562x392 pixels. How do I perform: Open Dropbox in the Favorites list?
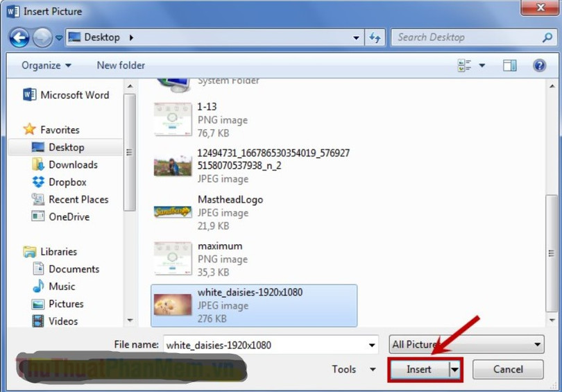(x=67, y=182)
